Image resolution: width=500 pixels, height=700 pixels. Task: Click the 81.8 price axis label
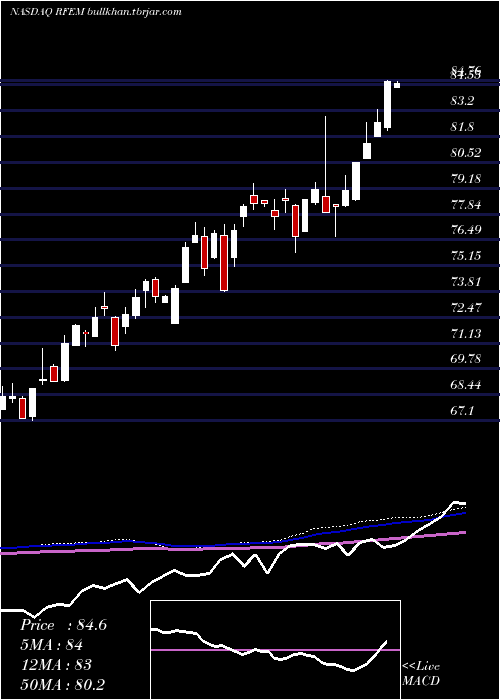click(462, 127)
